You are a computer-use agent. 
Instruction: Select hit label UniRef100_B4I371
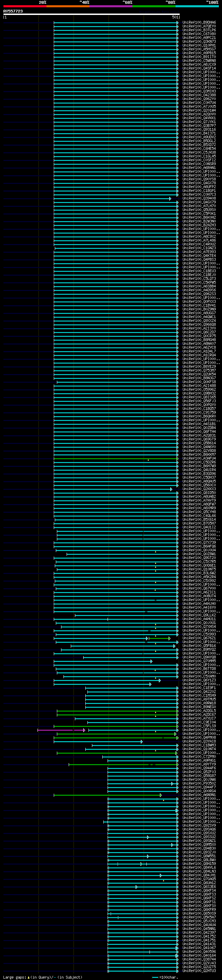click(x=199, y=133)
